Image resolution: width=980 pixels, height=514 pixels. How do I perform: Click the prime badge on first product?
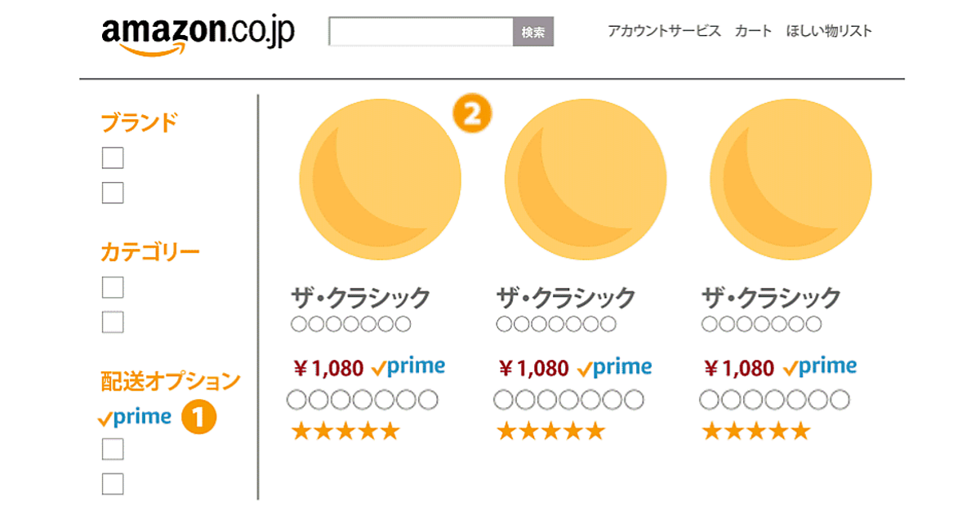(x=408, y=367)
